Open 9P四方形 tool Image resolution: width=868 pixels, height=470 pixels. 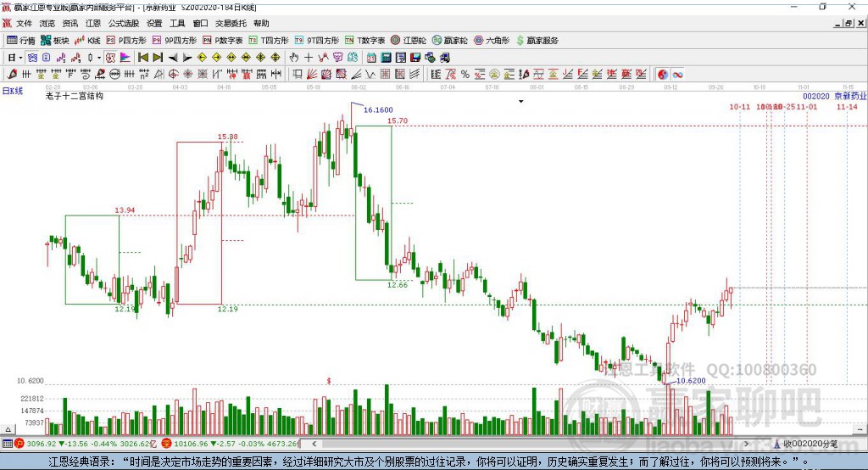[x=175, y=41]
